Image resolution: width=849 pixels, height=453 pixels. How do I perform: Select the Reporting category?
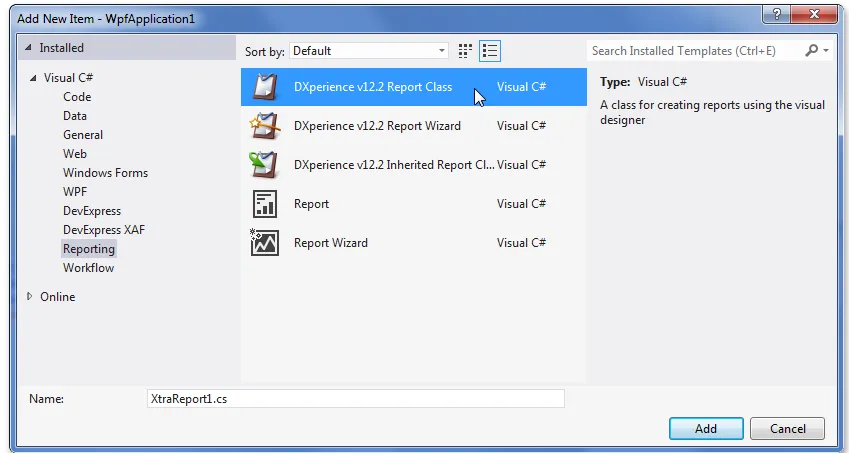[89, 249]
